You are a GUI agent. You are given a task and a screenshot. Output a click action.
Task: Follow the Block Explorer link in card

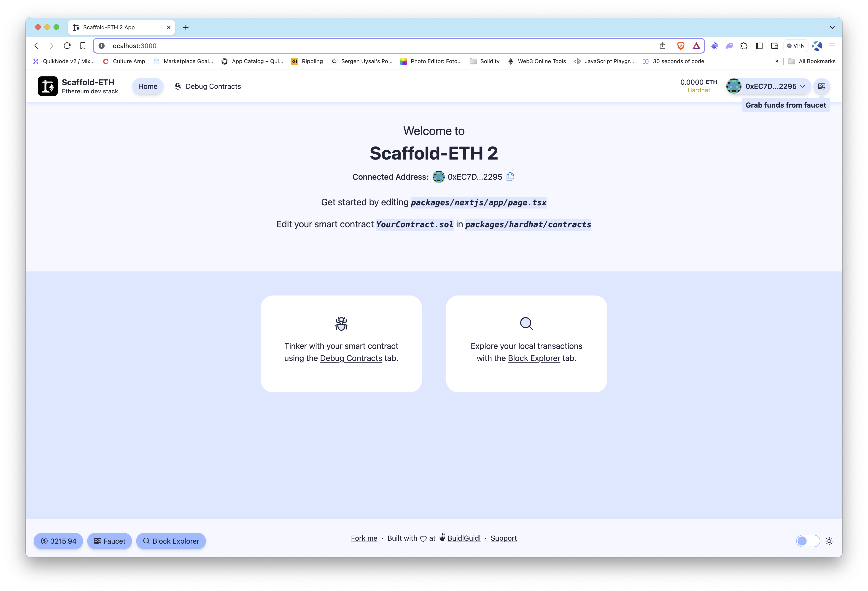pyautogui.click(x=534, y=358)
